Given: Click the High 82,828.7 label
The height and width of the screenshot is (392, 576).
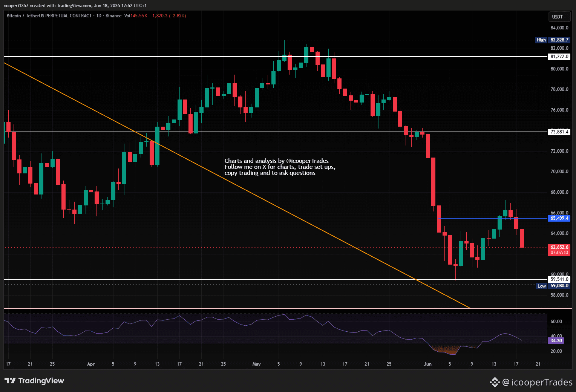Looking at the screenshot, I should click(x=553, y=40).
